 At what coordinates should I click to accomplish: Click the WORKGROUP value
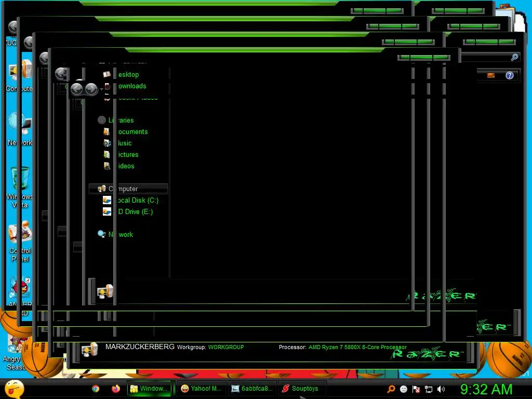tap(226, 347)
